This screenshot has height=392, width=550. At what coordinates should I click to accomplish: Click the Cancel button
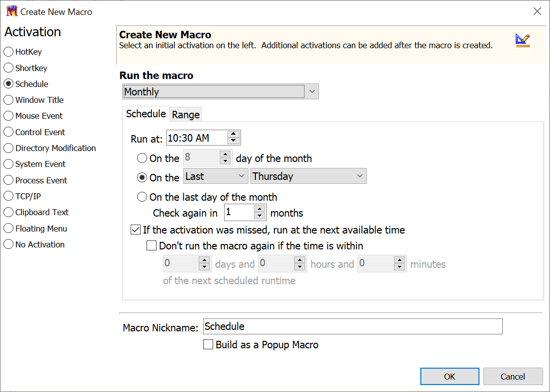click(x=512, y=377)
